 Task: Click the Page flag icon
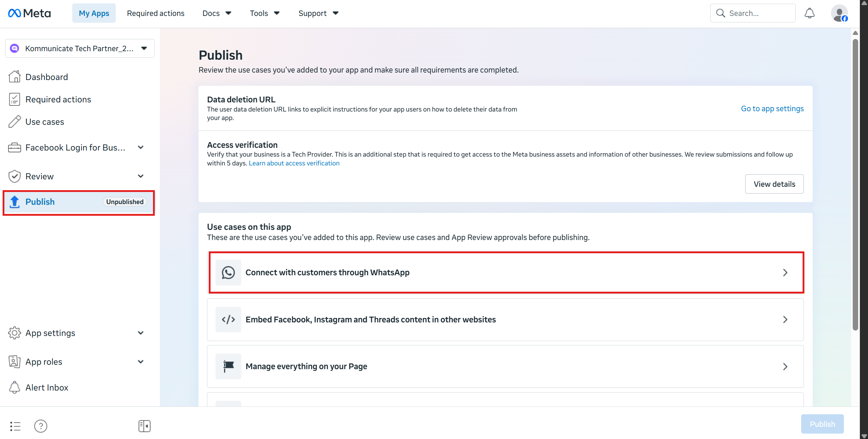(x=228, y=366)
